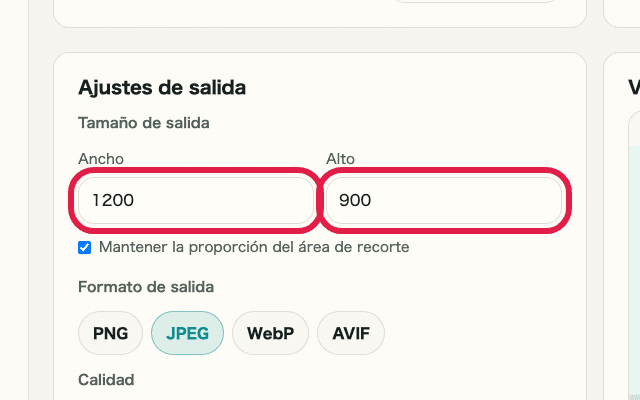Click the "Ancho" field label
The image size is (640, 400).
tap(101, 159)
